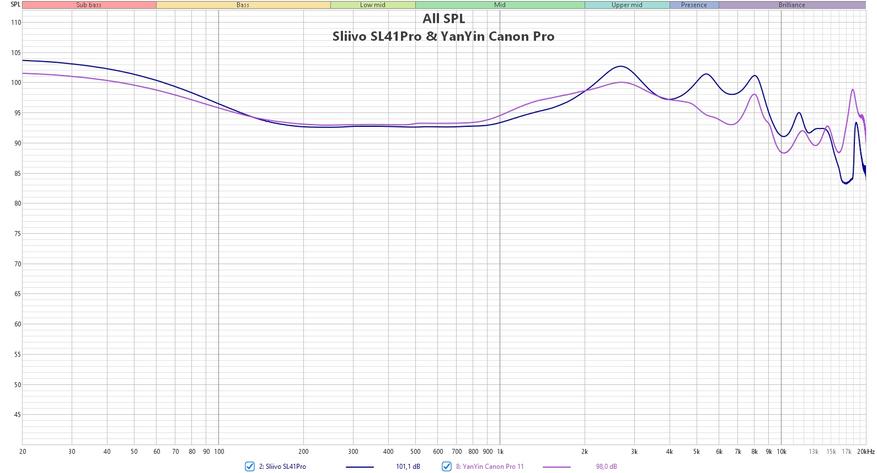Click the SPL axis label in corner
Viewport: 877px width, 473px height.
tap(15, 4)
